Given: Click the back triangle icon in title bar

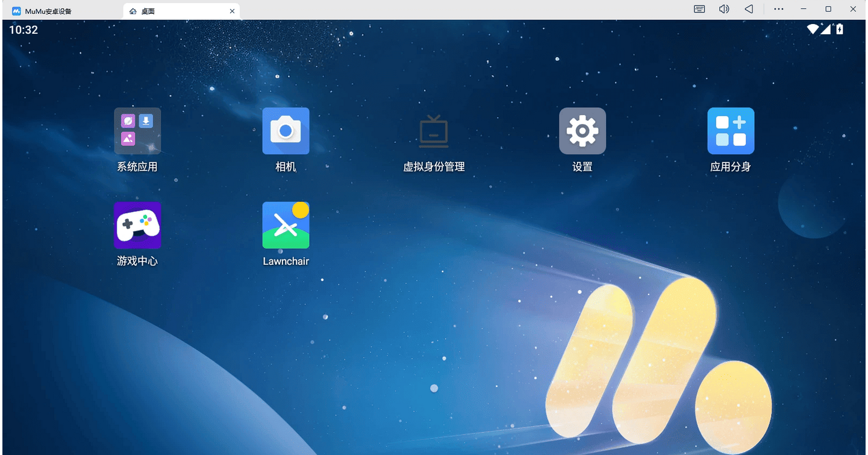Looking at the screenshot, I should [x=749, y=9].
